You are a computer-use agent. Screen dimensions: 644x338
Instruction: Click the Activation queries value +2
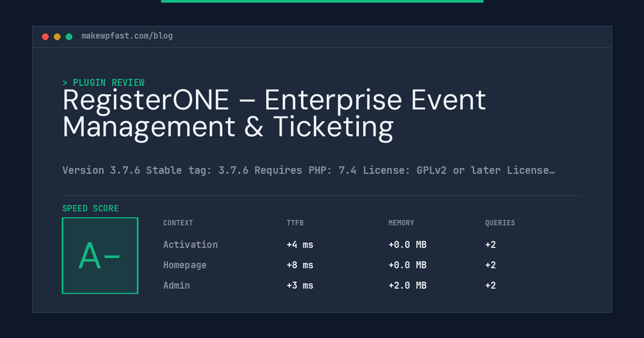(491, 245)
